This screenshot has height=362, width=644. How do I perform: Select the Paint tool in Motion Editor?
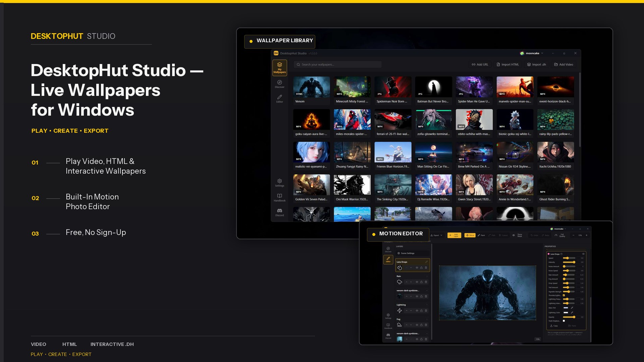click(x=481, y=235)
